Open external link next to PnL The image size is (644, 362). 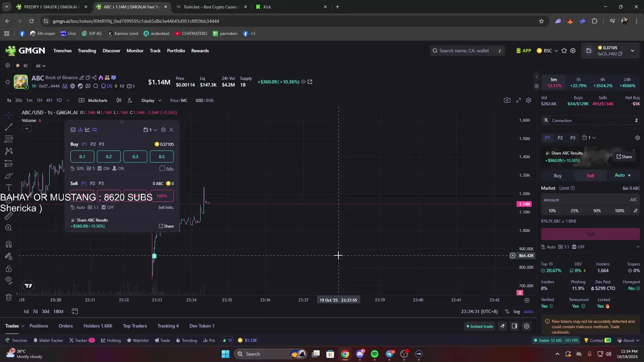[x=310, y=81]
